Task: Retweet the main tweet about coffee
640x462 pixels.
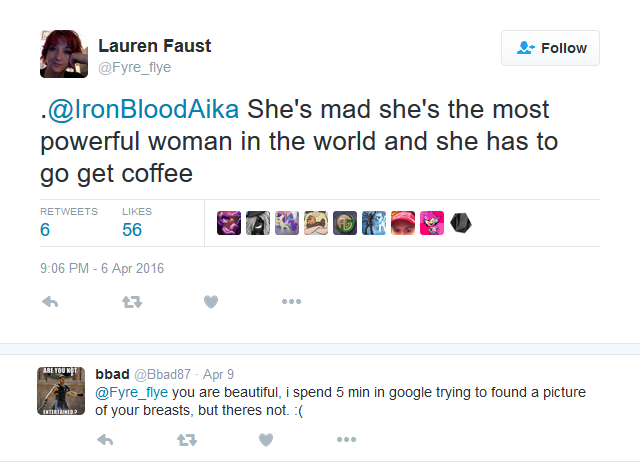Action: coord(131,302)
